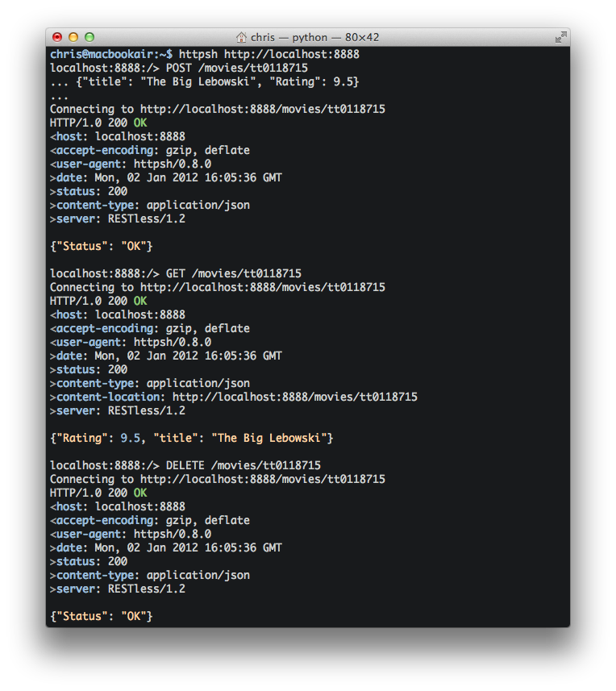Click the first 'server: RESTless/1.2' header line
The image size is (616, 691).
(x=118, y=219)
